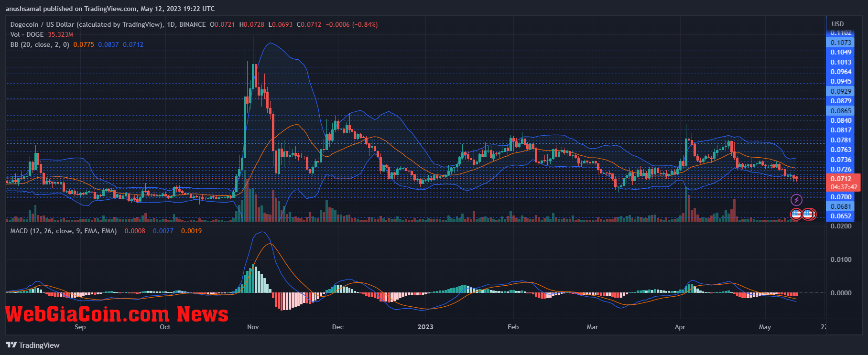Click the Dogecoin / US Dollar symbol title
The width and height of the screenshot is (868, 355).
(87, 24)
